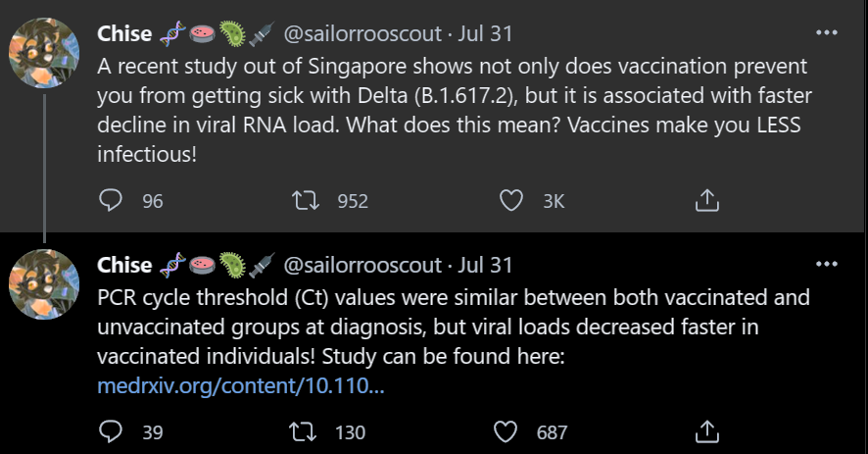Image resolution: width=868 pixels, height=454 pixels.
Task: Open the @sailorrooscout handle in first tweet
Action: 362,34
